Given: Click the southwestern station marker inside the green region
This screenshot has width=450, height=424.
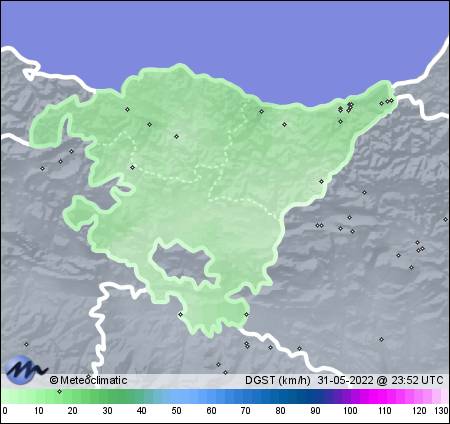Looking at the screenshot, I should pyautogui.click(x=180, y=314).
